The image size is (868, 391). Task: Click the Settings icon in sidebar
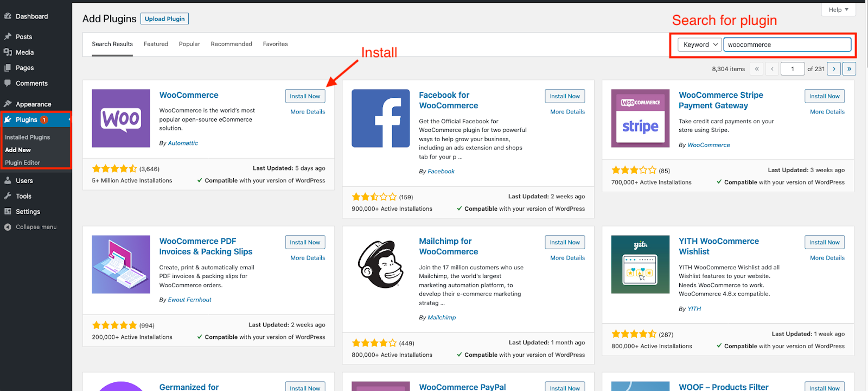click(8, 211)
